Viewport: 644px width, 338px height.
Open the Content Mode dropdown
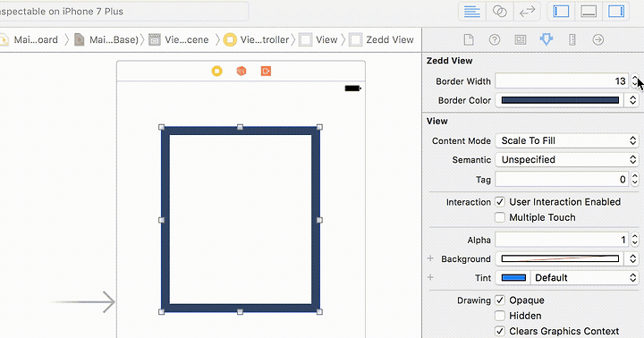point(567,140)
